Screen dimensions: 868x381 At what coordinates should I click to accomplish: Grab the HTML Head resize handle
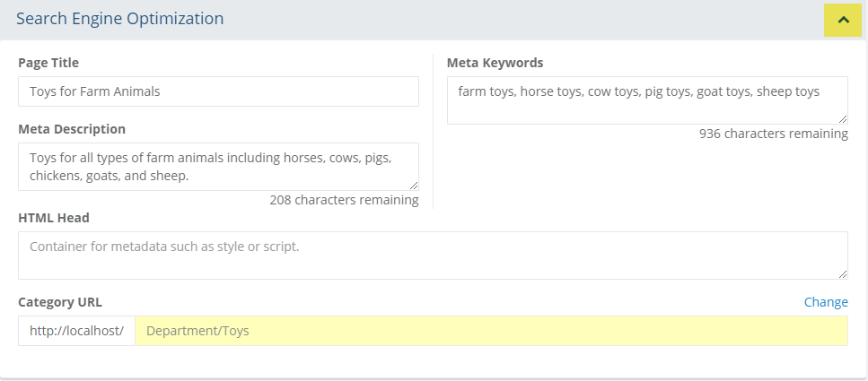pos(843,274)
